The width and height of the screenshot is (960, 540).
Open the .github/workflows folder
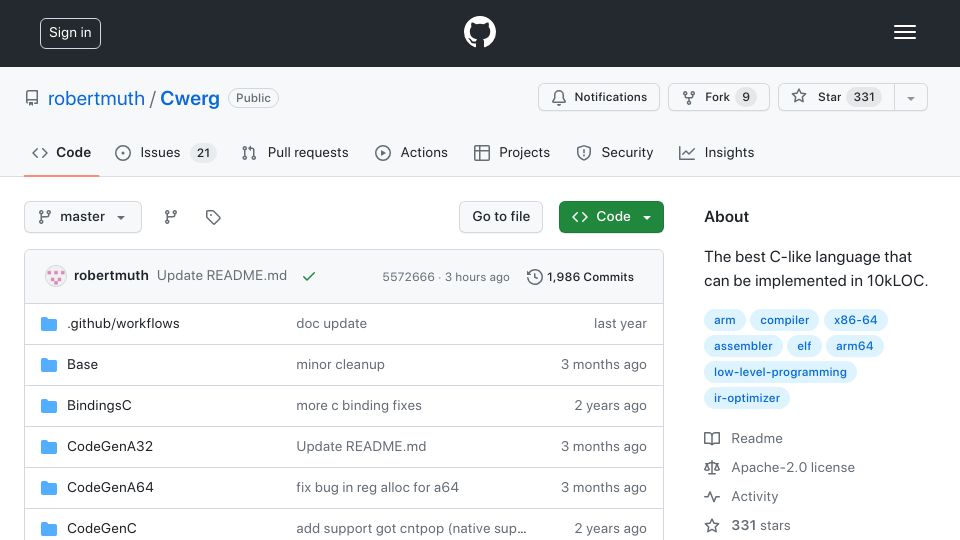tap(123, 323)
